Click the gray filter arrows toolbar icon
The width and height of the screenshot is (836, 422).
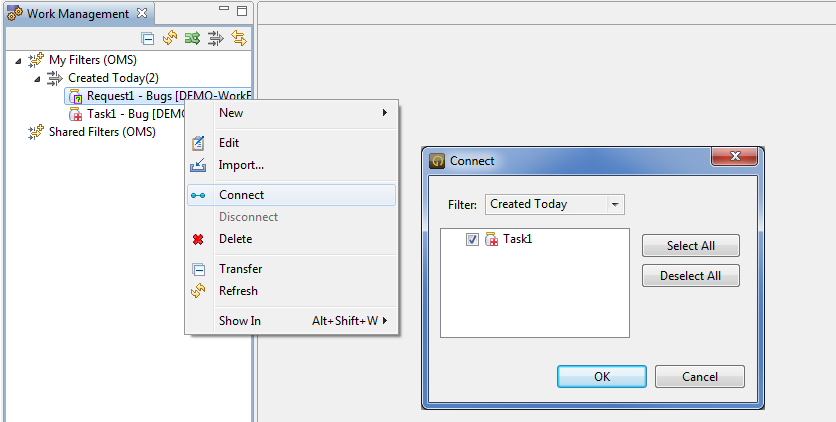(x=215, y=39)
